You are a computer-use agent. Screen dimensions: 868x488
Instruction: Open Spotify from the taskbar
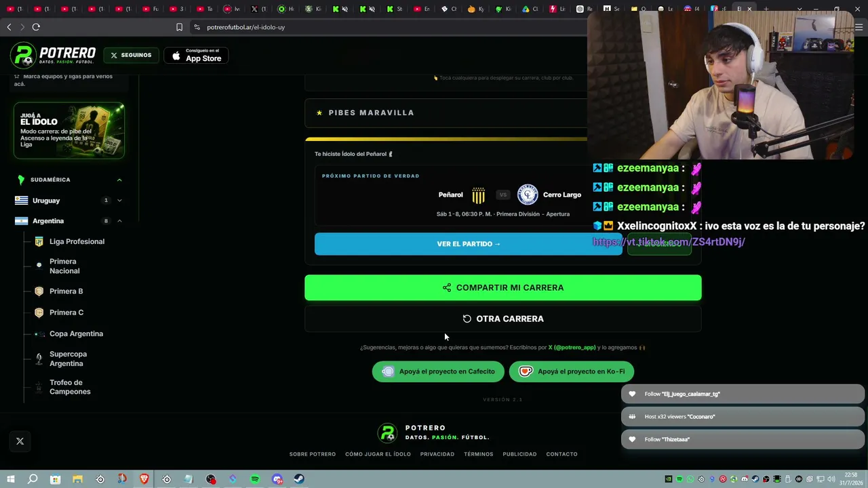pos(255,479)
